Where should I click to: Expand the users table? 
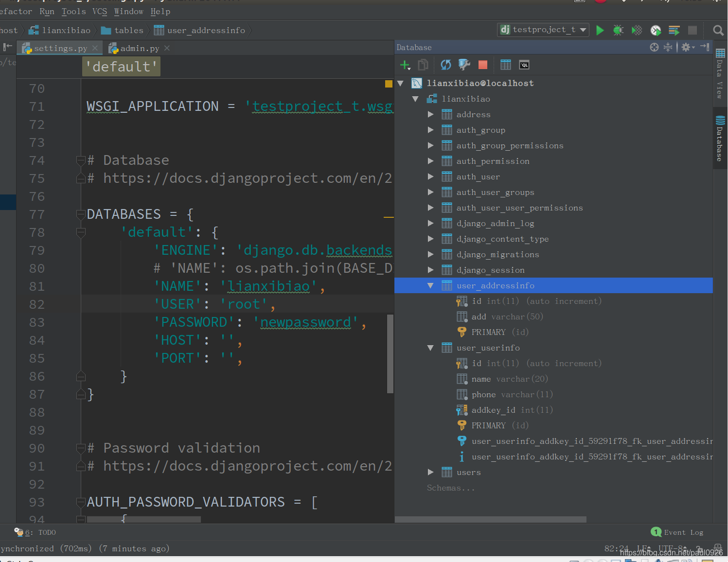[430, 472]
